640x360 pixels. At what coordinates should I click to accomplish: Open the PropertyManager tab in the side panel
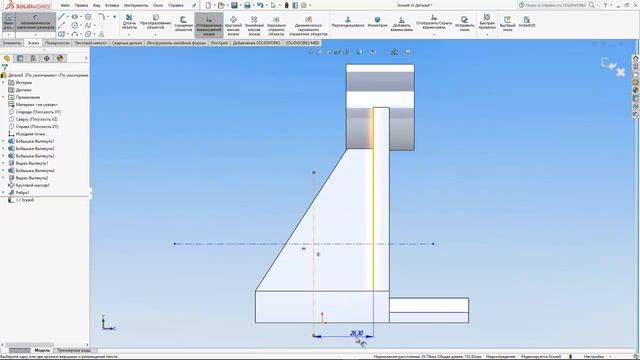coord(20,58)
